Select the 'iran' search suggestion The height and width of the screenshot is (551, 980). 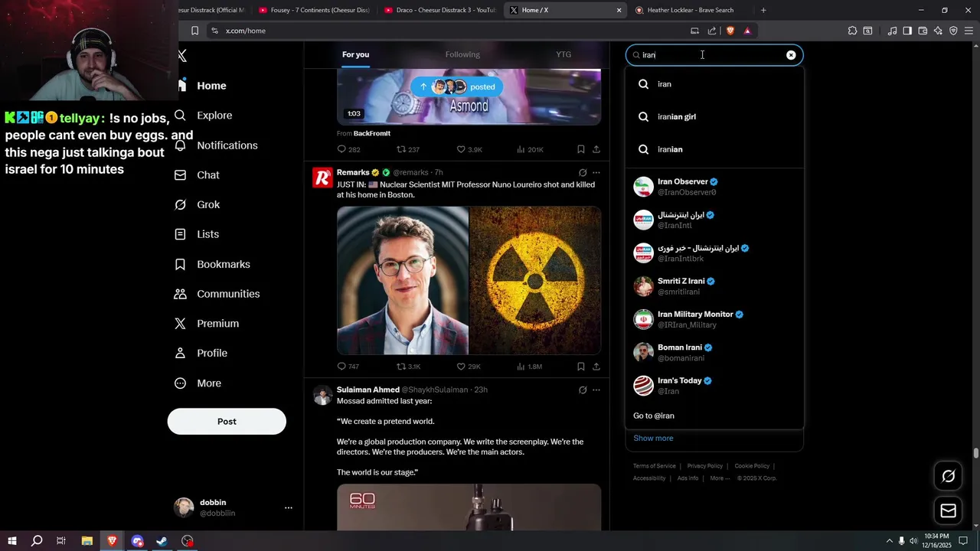[x=714, y=84]
